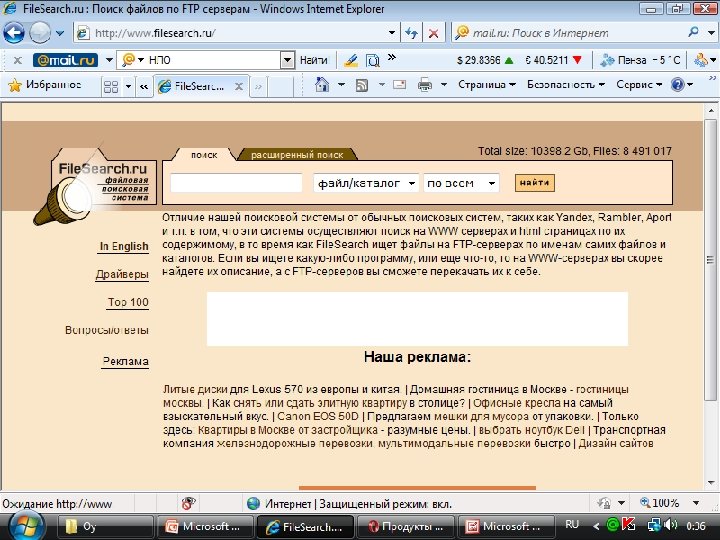Open the zoom level 100% dropdown

696,503
